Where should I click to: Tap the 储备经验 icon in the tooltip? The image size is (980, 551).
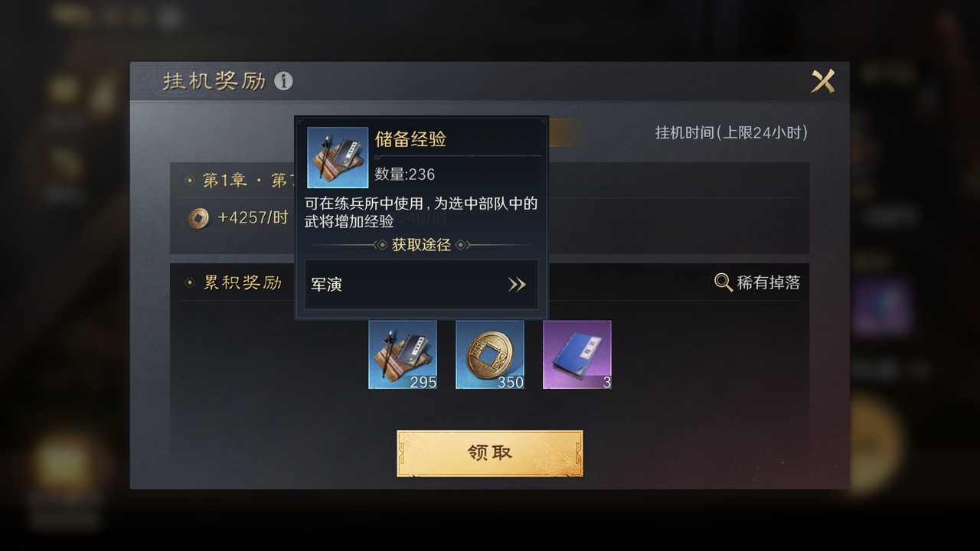338,158
